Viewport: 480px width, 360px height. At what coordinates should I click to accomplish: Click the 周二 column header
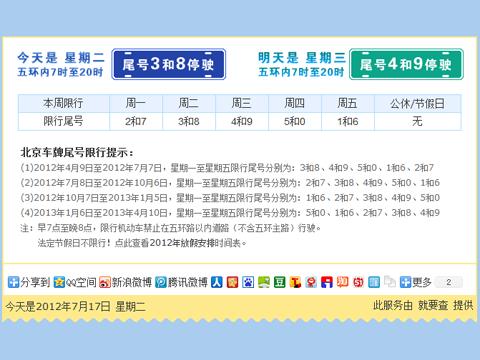click(x=189, y=103)
